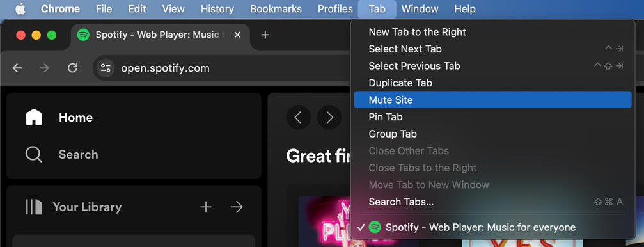Choose Mute Site from Tab menu
This screenshot has height=247, width=644.
point(492,100)
